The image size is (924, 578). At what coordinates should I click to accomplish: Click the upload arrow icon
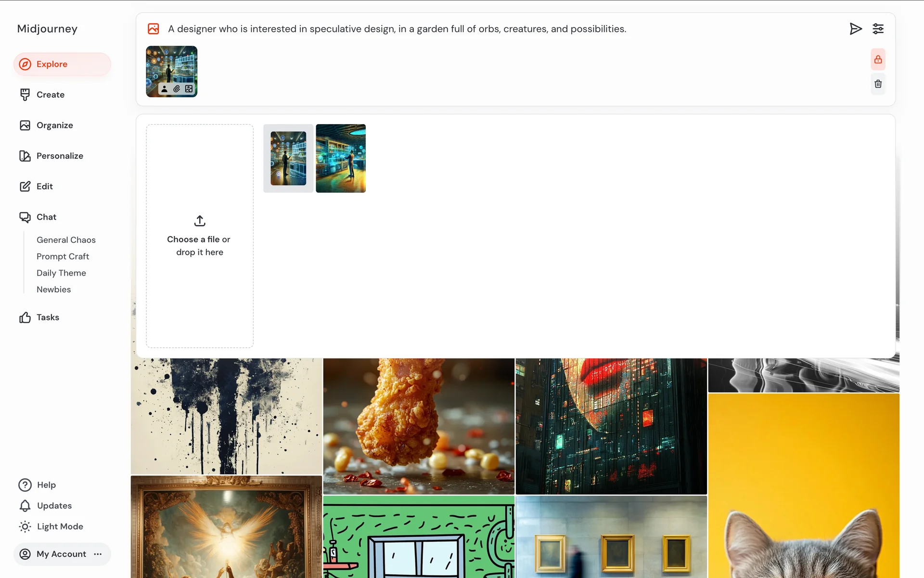pos(200,221)
